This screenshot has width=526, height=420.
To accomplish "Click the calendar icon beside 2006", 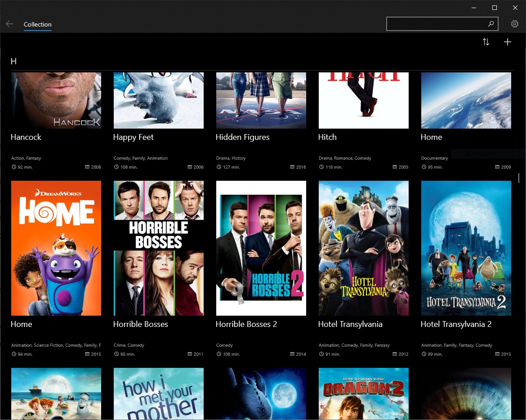I will [x=190, y=167].
